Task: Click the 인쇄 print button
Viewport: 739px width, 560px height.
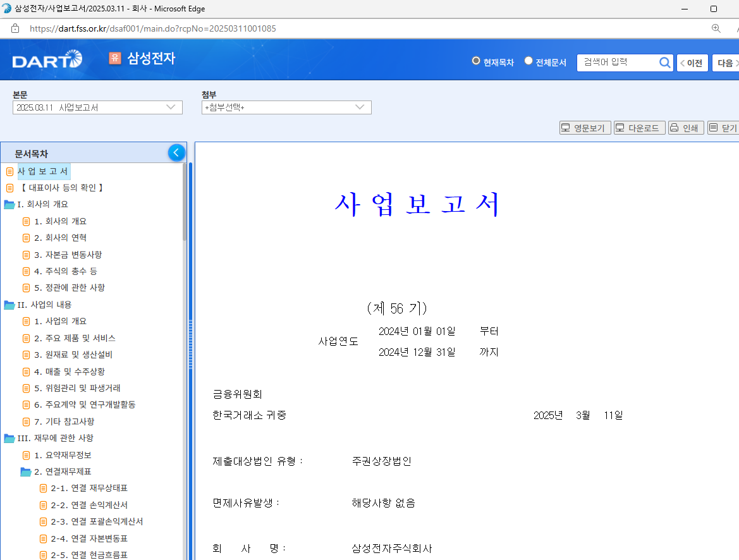Action: tap(687, 128)
